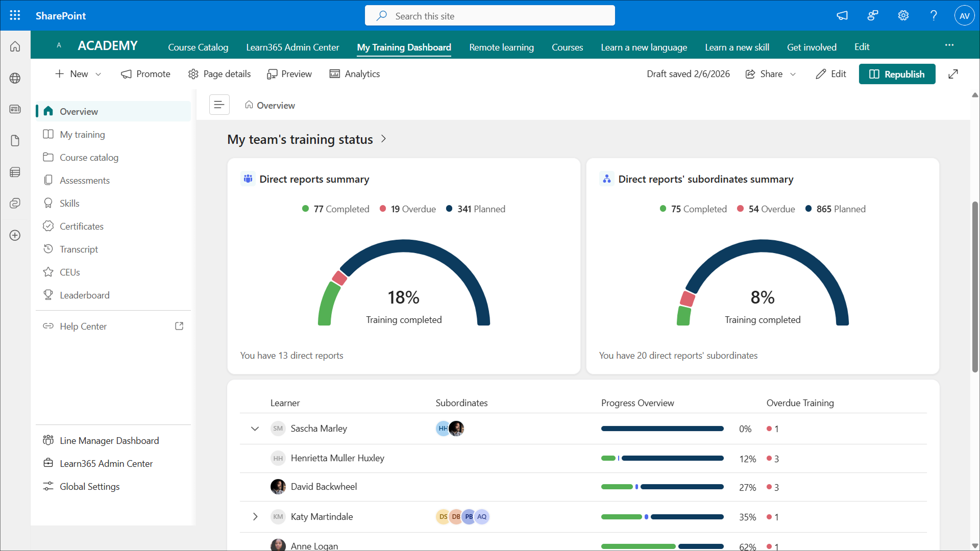This screenshot has width=980, height=551.
Task: Expand My team's training status chevron
Action: point(383,139)
